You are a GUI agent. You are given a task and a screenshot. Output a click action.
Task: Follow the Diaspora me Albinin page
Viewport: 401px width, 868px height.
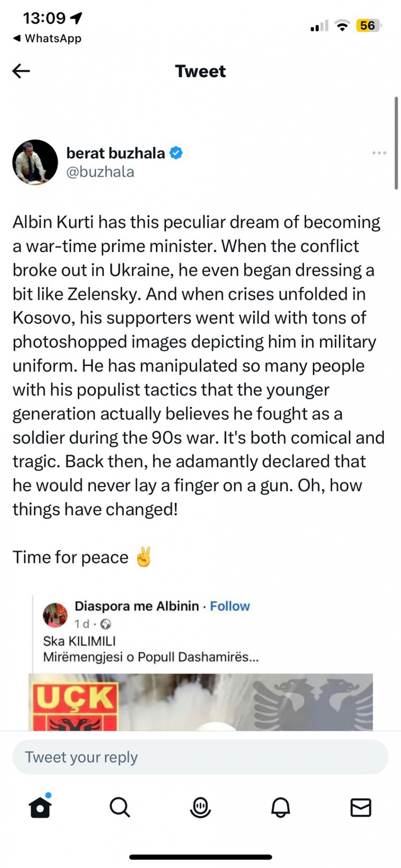pos(230,606)
